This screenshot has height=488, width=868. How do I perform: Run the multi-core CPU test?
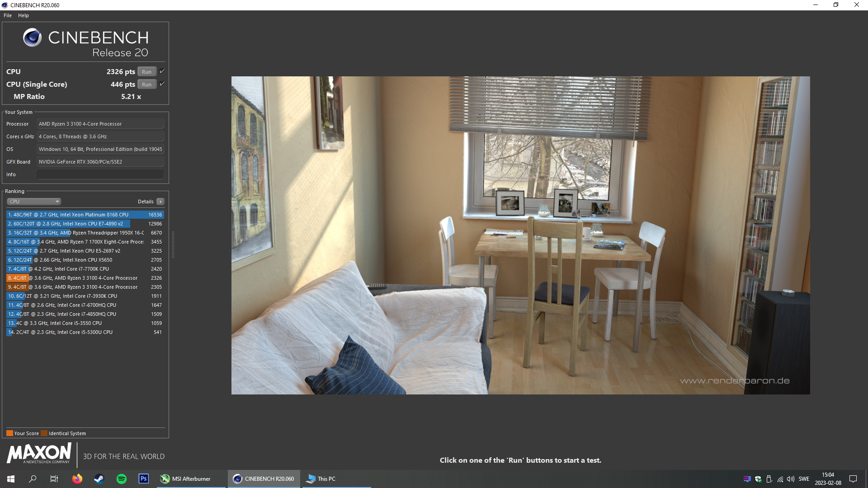(x=146, y=72)
